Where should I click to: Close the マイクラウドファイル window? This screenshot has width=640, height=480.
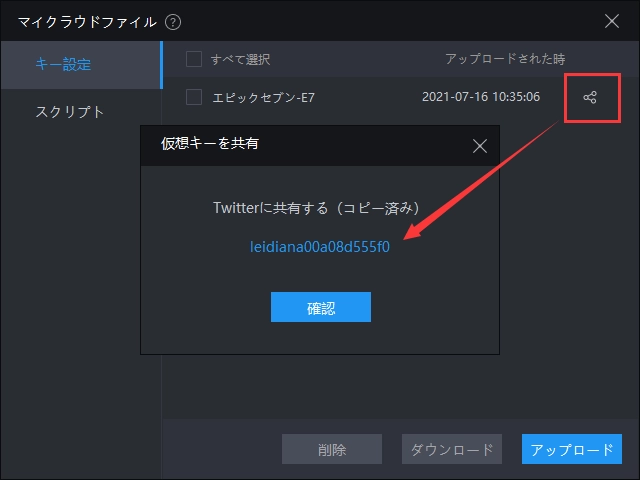613,21
